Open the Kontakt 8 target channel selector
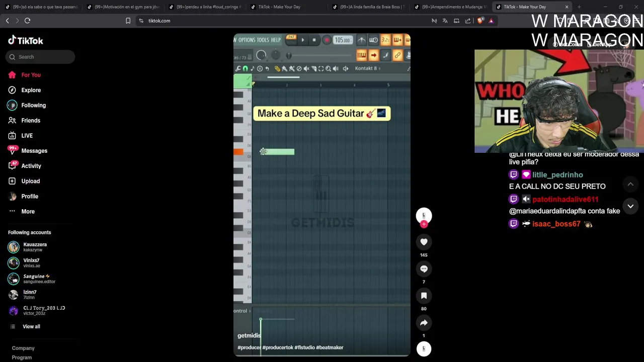Screen dimensions: 644x362 367,68
